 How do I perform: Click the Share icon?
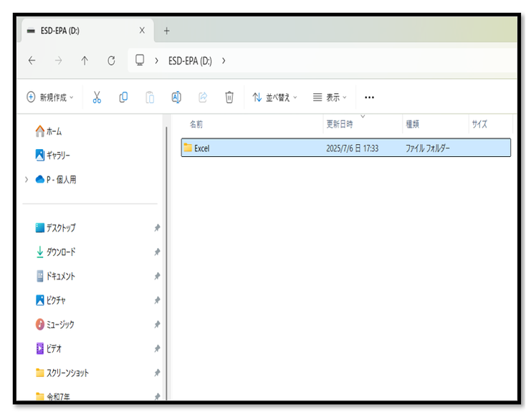[x=203, y=97]
